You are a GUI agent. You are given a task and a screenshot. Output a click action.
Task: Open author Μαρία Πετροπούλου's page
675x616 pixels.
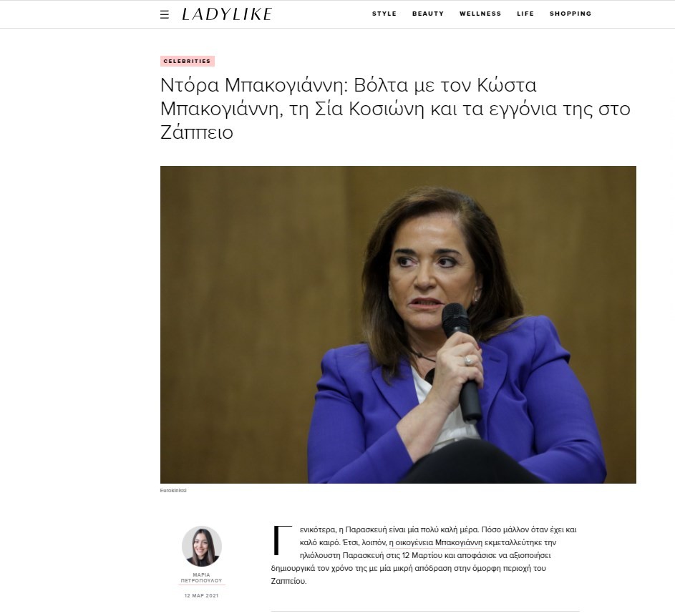201,577
